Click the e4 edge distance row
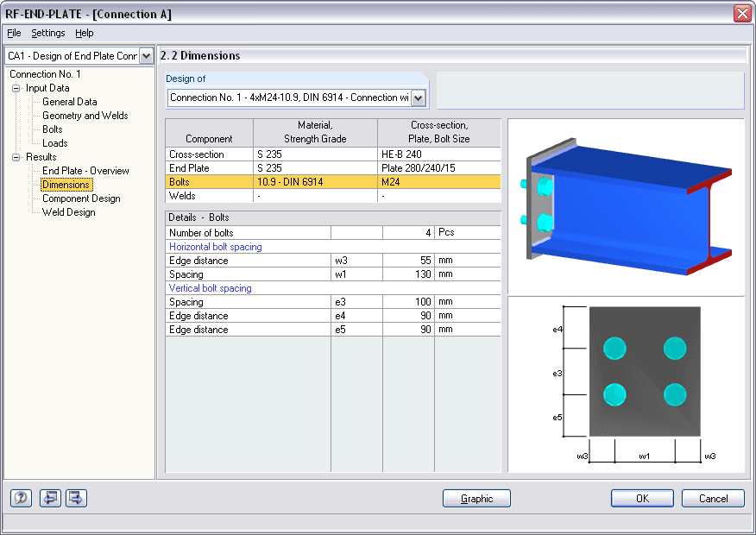Viewport: 756px width, 535px height. pos(332,316)
